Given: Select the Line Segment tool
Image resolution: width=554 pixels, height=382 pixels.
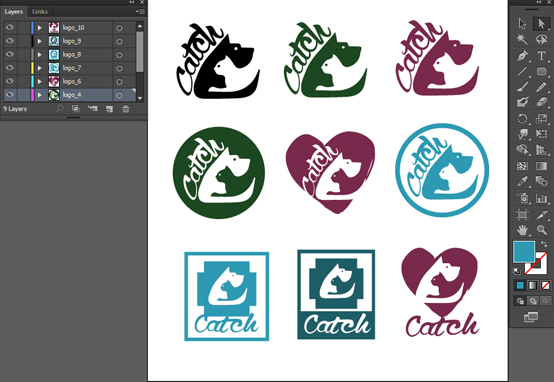Looking at the screenshot, I should (522, 71).
